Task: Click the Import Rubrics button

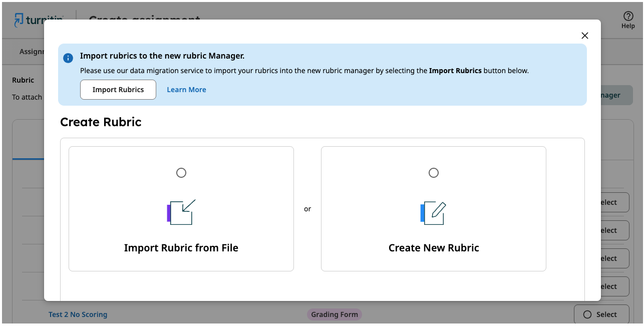Action: point(118,90)
